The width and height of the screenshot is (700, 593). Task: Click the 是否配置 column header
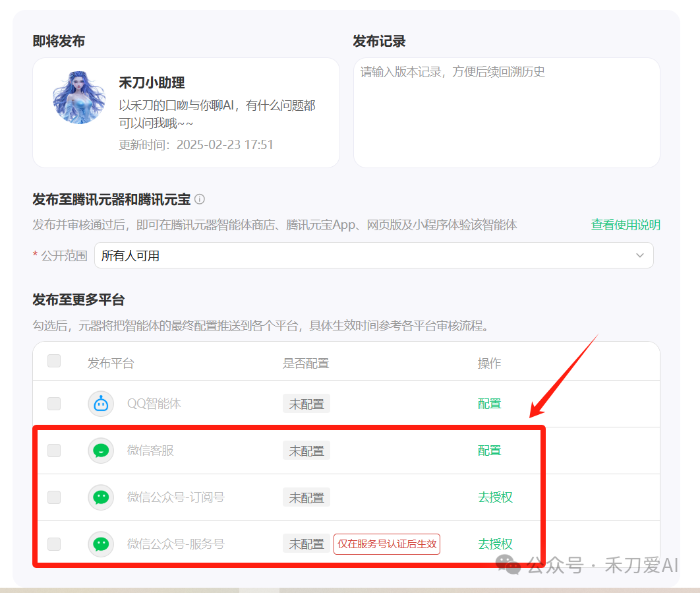pyautogui.click(x=306, y=363)
